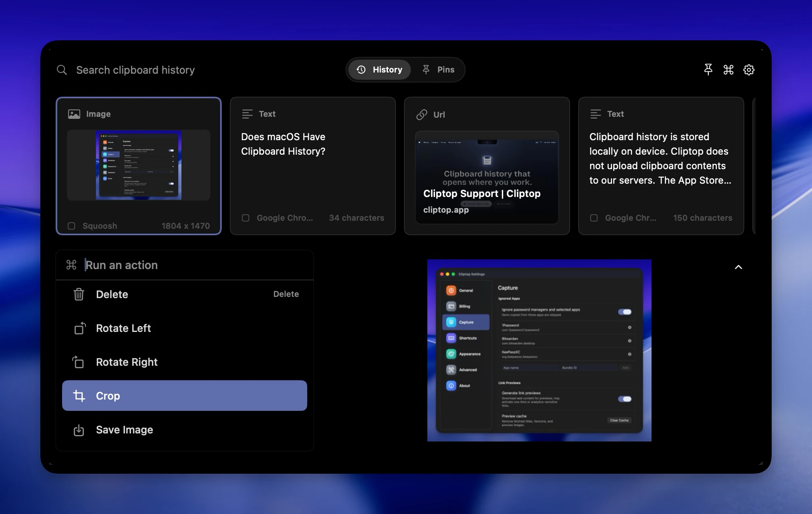The image size is (812, 514).
Task: Click the command icon beside Run an action
Action: [x=71, y=265]
